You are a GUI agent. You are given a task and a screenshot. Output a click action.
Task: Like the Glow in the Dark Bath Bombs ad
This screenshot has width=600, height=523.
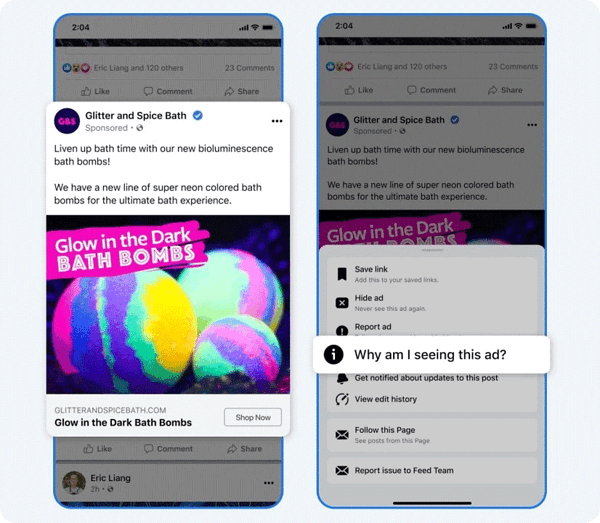click(x=98, y=449)
